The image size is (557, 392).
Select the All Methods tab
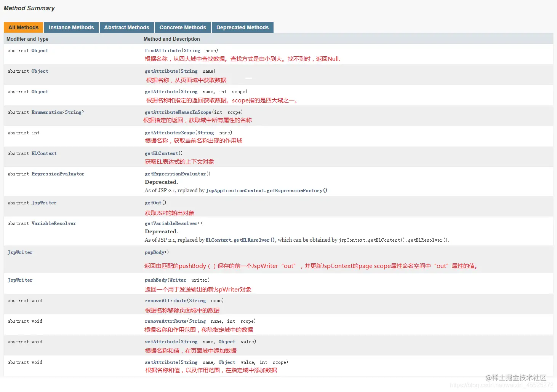23,27
